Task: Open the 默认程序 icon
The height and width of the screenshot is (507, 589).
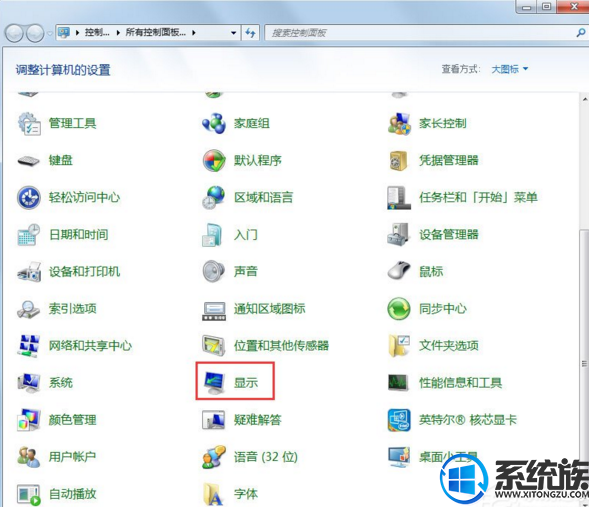Action: (214, 160)
